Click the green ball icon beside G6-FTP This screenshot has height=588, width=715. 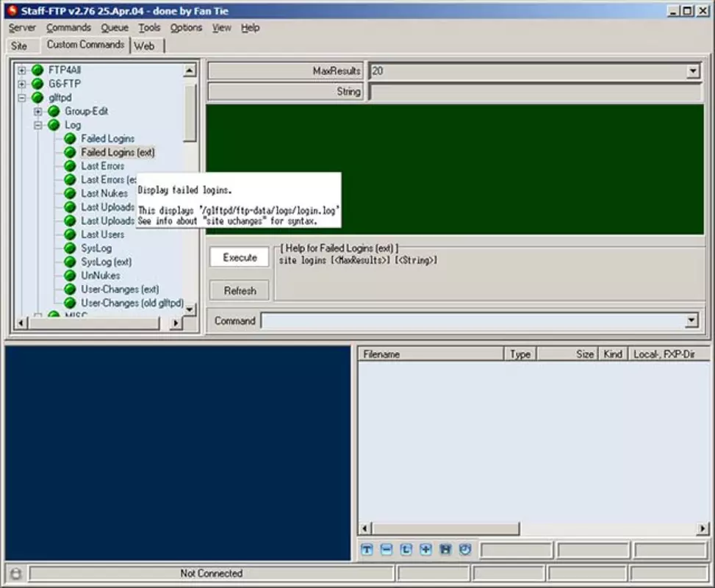37,84
